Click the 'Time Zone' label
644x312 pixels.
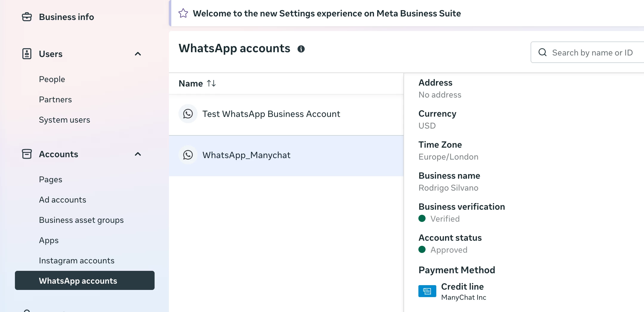tap(440, 144)
